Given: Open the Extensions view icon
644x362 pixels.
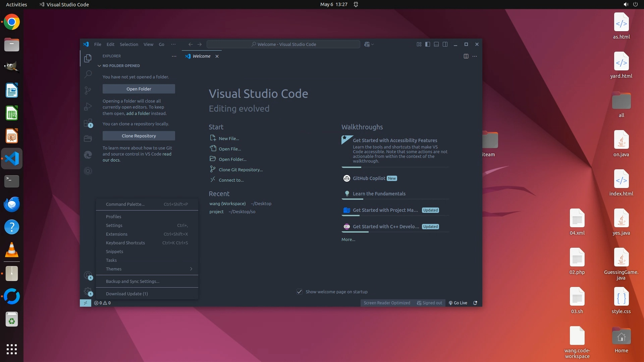Looking at the screenshot, I should 88,123.
